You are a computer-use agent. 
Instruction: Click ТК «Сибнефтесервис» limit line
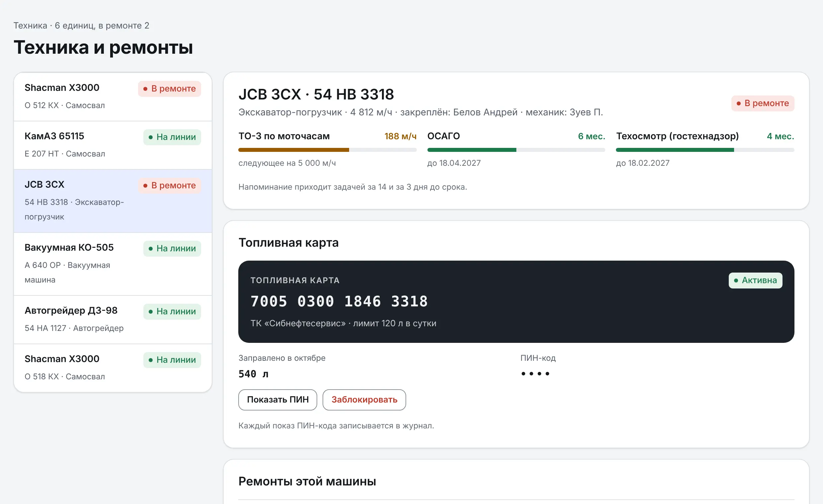point(343,323)
